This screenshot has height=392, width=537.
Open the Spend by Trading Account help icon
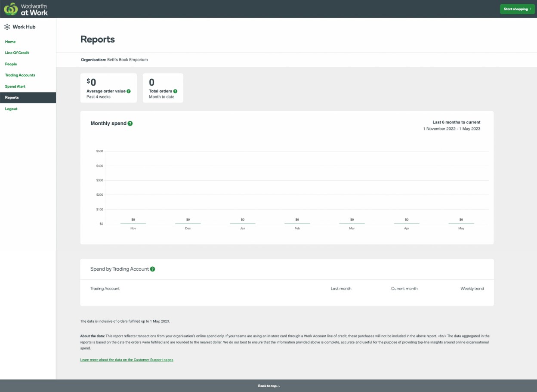[x=152, y=269]
